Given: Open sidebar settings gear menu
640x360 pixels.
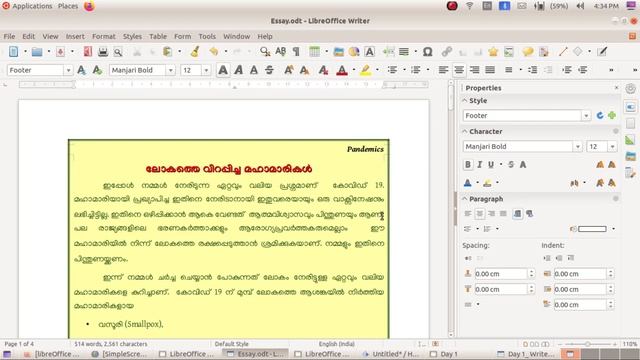Looking at the screenshot, I should tap(631, 89).
